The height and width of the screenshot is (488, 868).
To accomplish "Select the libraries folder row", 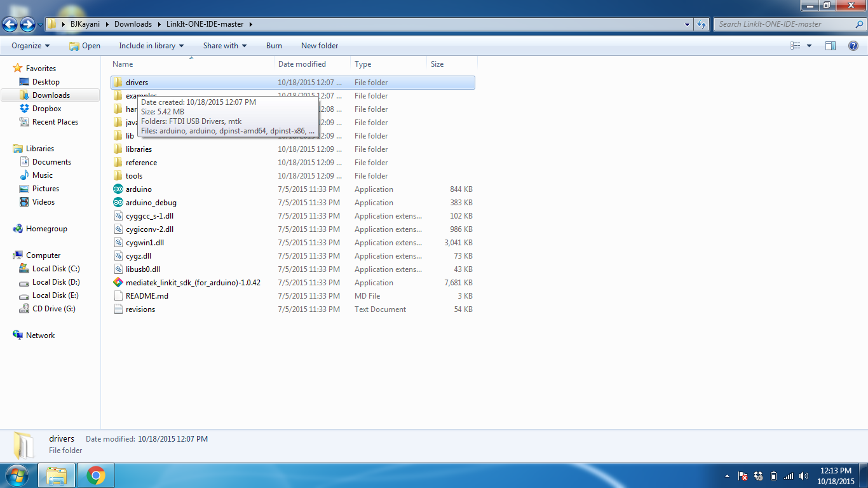I will pyautogui.click(x=292, y=149).
